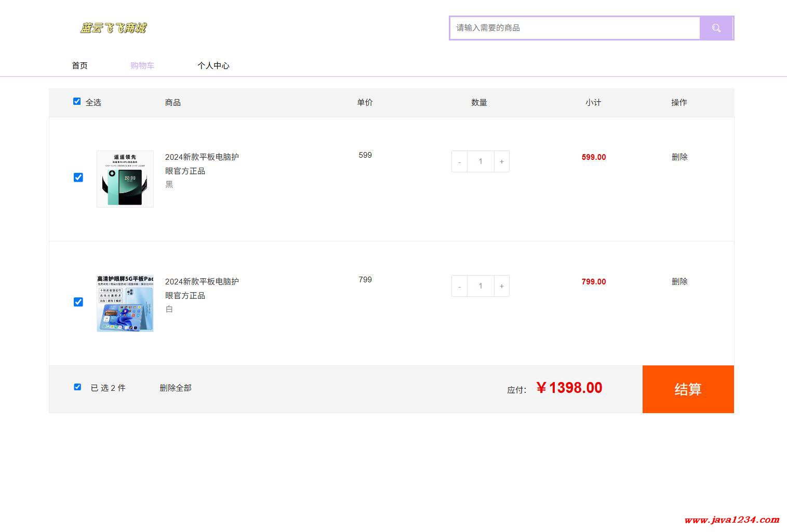Click 删除全部 to clear cart
Image resolution: width=787 pixels, height=532 pixels.
(176, 388)
